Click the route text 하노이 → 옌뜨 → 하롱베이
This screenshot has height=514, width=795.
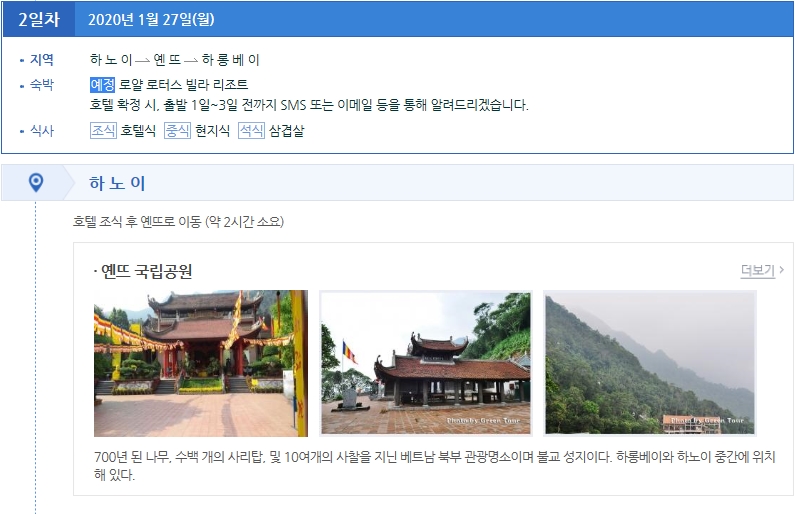(175, 60)
